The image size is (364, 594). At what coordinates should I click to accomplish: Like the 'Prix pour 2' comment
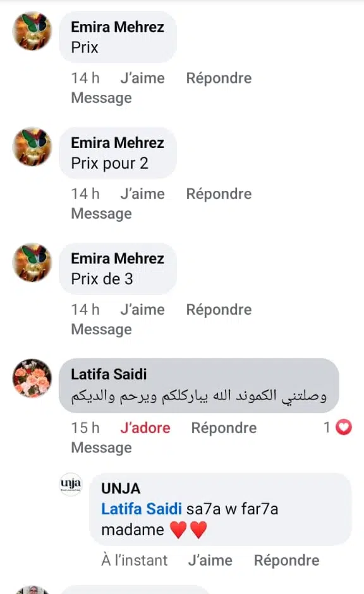142,194
